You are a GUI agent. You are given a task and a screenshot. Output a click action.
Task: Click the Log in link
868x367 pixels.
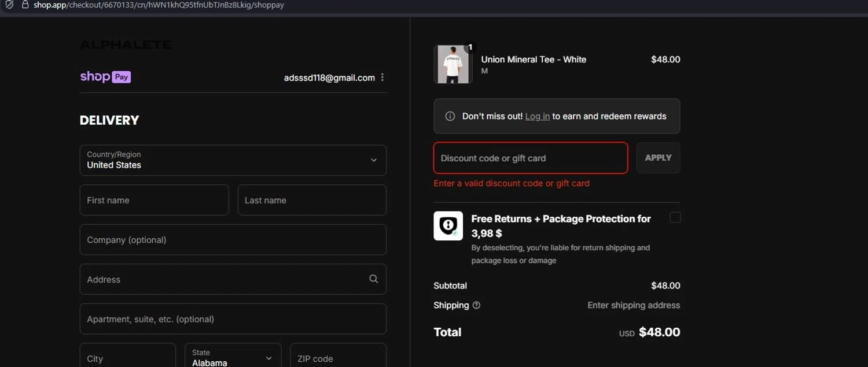(x=538, y=116)
